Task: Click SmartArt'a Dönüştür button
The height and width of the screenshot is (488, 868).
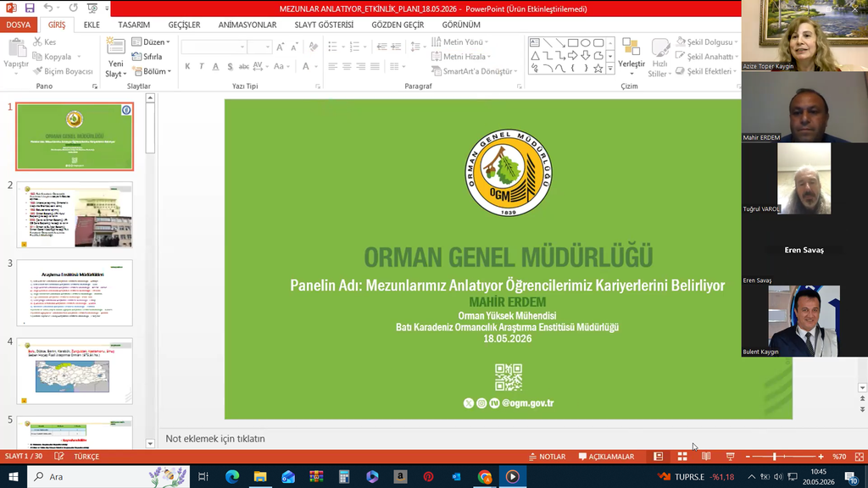Action: pyautogui.click(x=475, y=71)
